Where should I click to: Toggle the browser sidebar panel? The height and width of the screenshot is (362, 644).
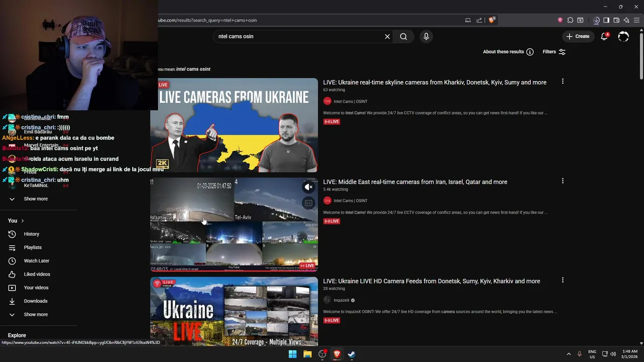click(x=606, y=20)
